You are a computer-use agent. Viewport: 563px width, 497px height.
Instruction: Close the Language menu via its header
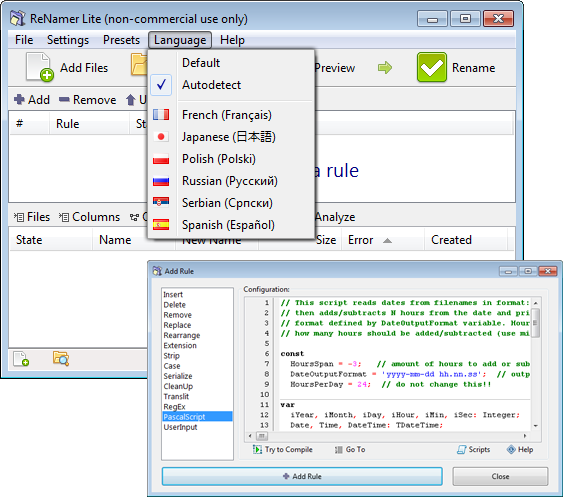pos(180,40)
